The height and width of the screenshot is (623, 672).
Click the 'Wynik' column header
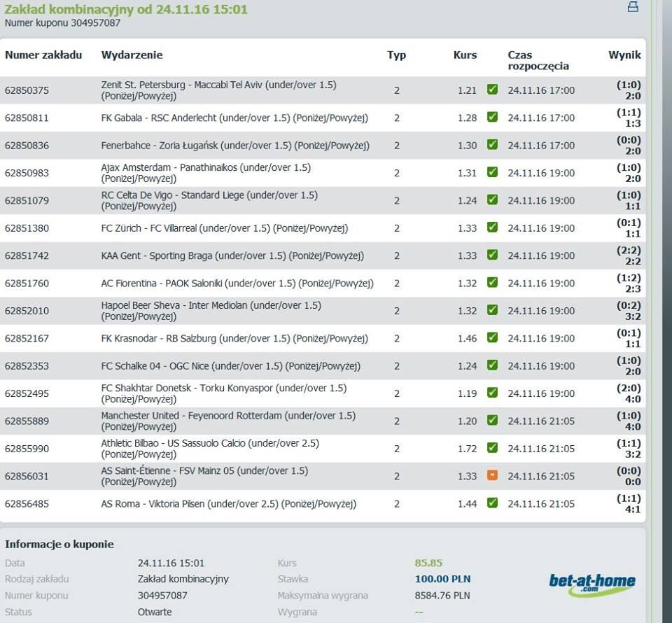(625, 55)
